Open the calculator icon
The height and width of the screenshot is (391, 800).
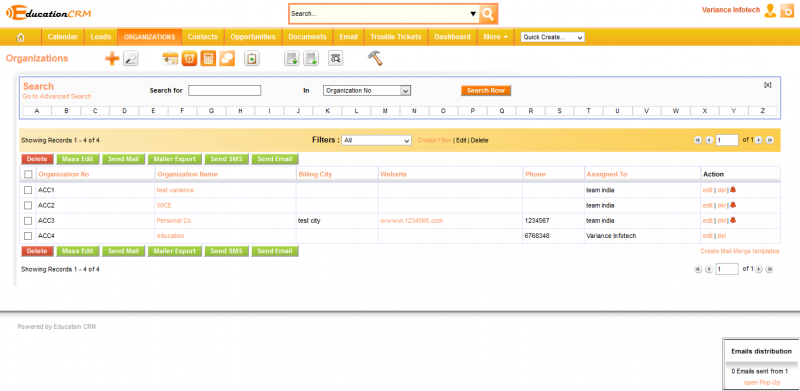coord(208,59)
